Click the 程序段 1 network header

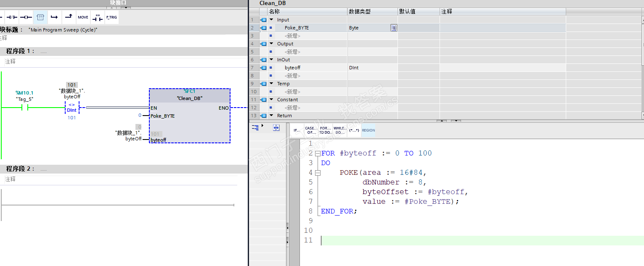pyautogui.click(x=123, y=51)
